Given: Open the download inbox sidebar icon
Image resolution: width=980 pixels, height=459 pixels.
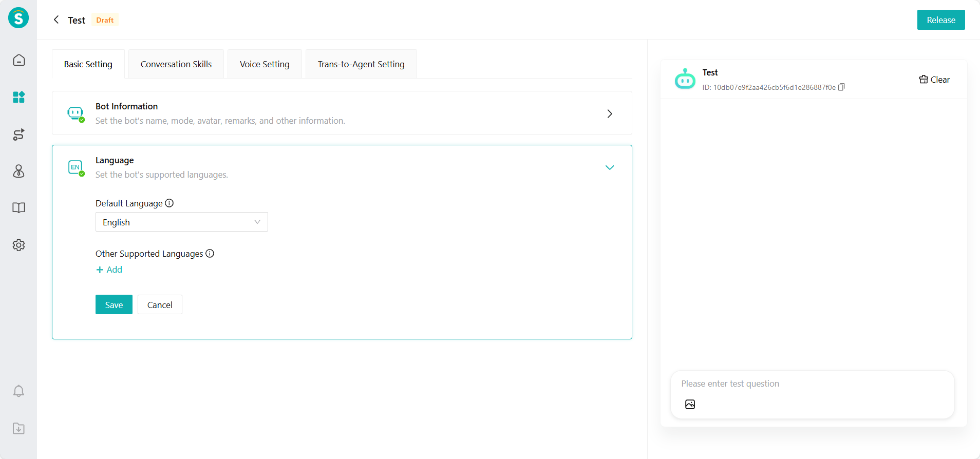Looking at the screenshot, I should click(x=19, y=428).
